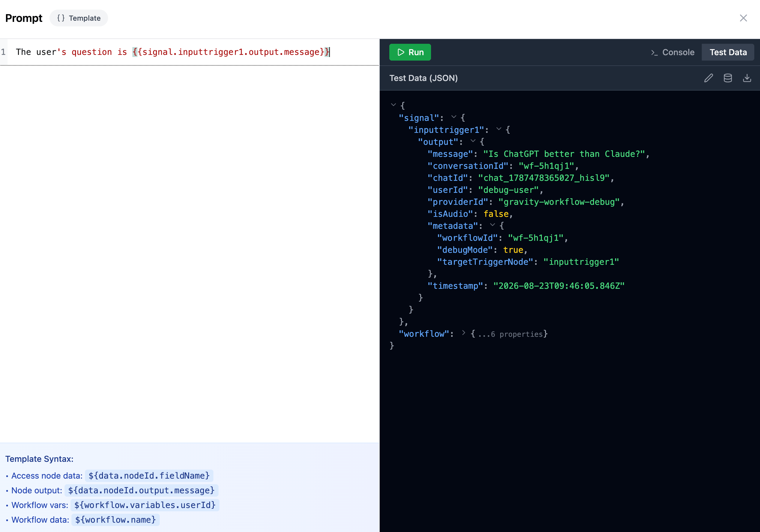Click the Template Syntax heading
This screenshot has width=760, height=532.
point(39,459)
